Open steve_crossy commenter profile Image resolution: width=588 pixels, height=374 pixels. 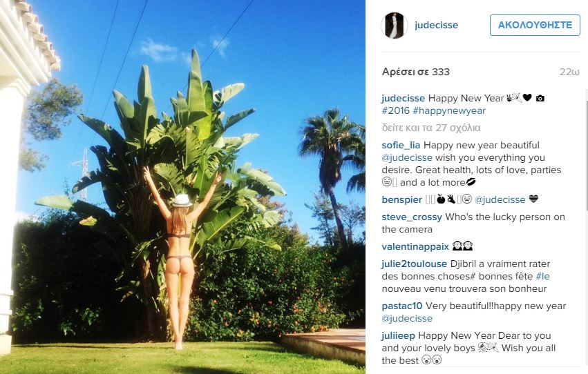(412, 217)
